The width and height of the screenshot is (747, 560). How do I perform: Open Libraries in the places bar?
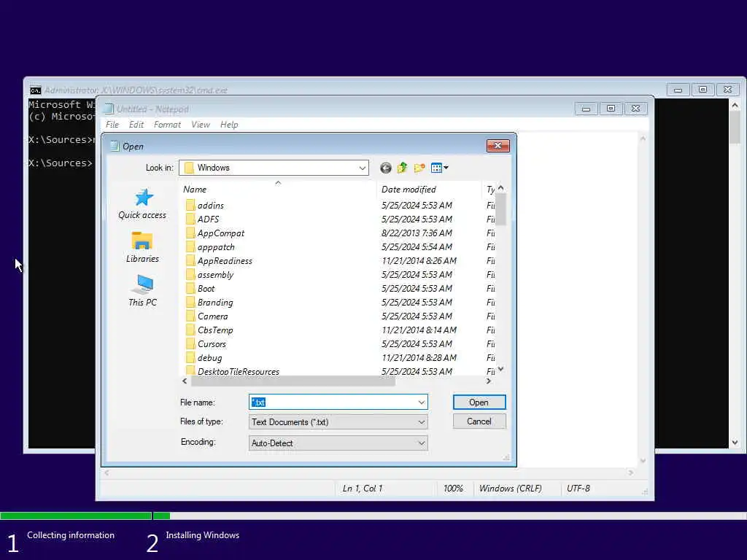pyautogui.click(x=142, y=247)
